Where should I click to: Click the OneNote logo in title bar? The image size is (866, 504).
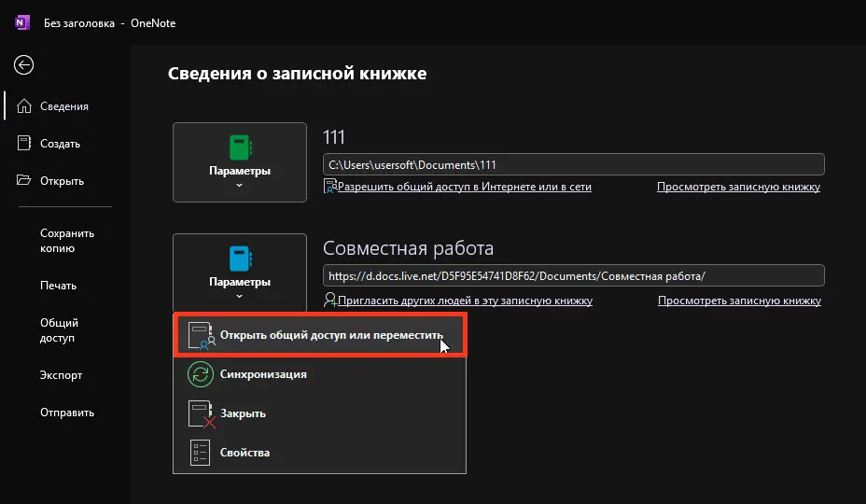[22, 22]
